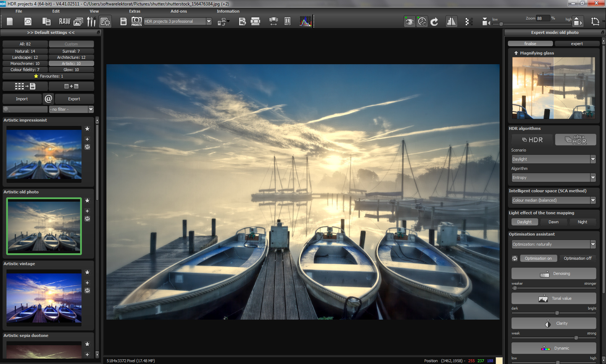Click the preset search field

(25, 109)
